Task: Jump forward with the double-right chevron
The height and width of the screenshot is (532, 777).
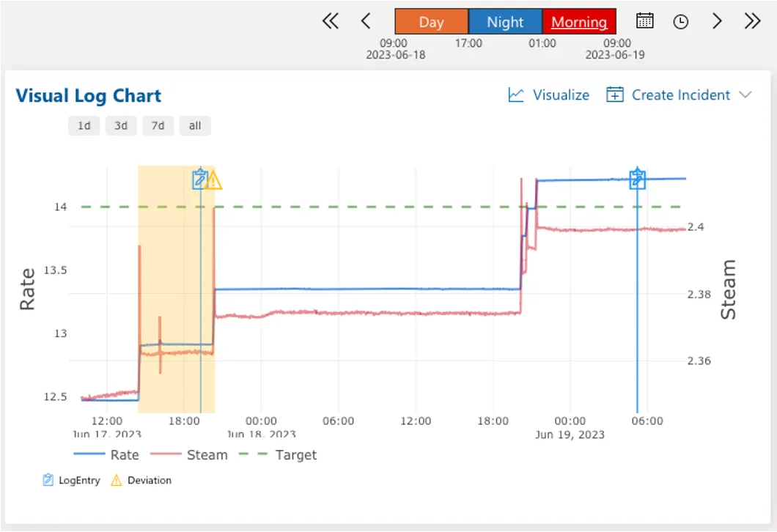Action: [752, 21]
